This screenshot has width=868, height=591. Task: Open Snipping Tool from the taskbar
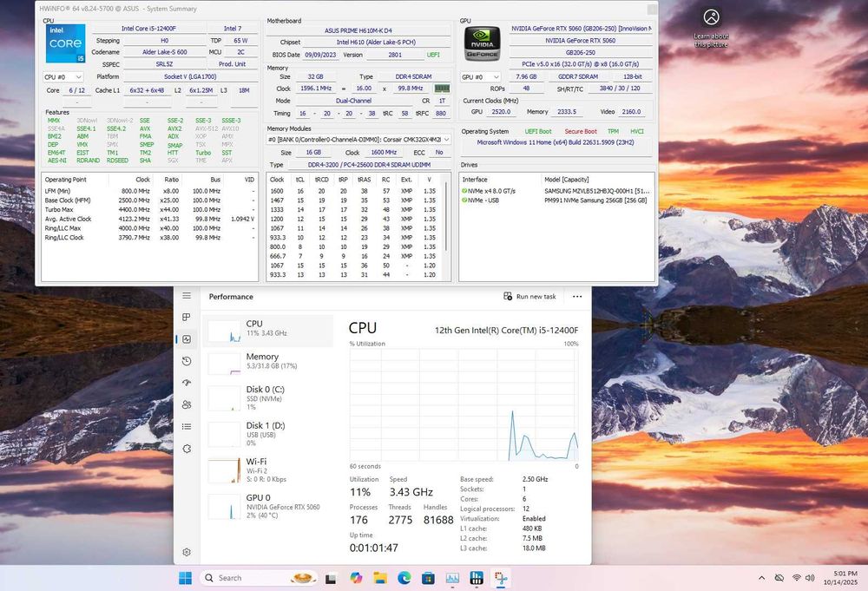point(501,578)
